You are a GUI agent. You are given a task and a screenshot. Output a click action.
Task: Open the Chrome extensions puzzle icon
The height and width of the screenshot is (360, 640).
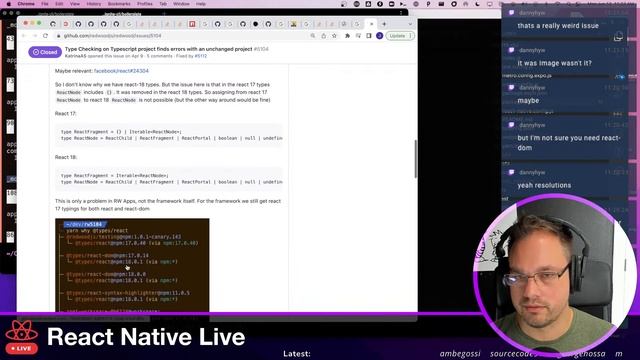[x=347, y=36]
